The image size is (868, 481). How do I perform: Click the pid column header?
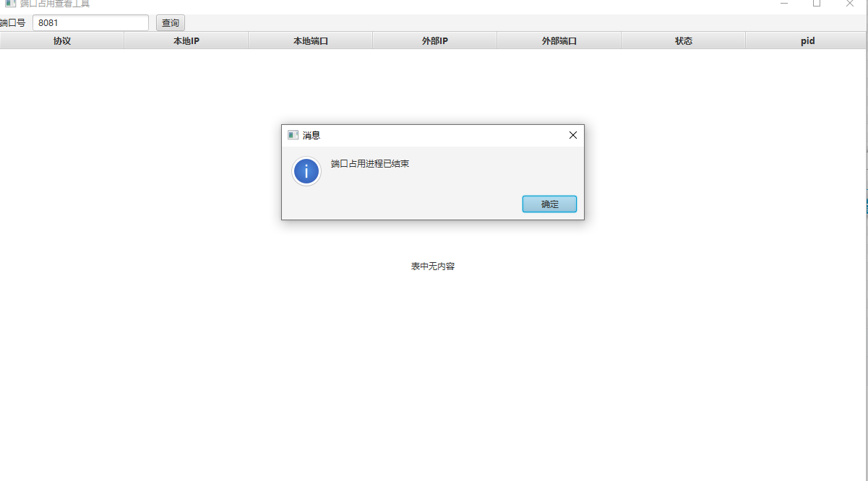(807, 41)
